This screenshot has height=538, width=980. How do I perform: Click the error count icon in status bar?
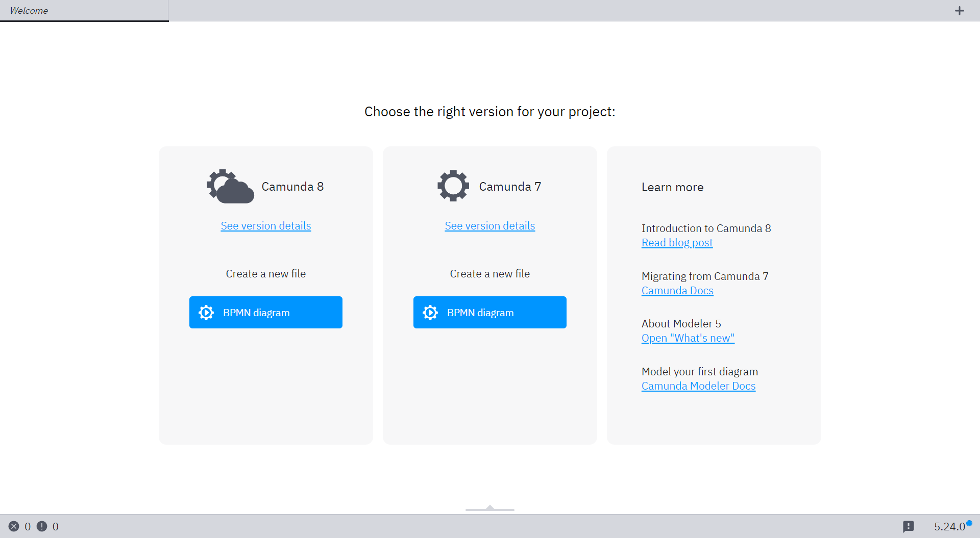pos(14,526)
